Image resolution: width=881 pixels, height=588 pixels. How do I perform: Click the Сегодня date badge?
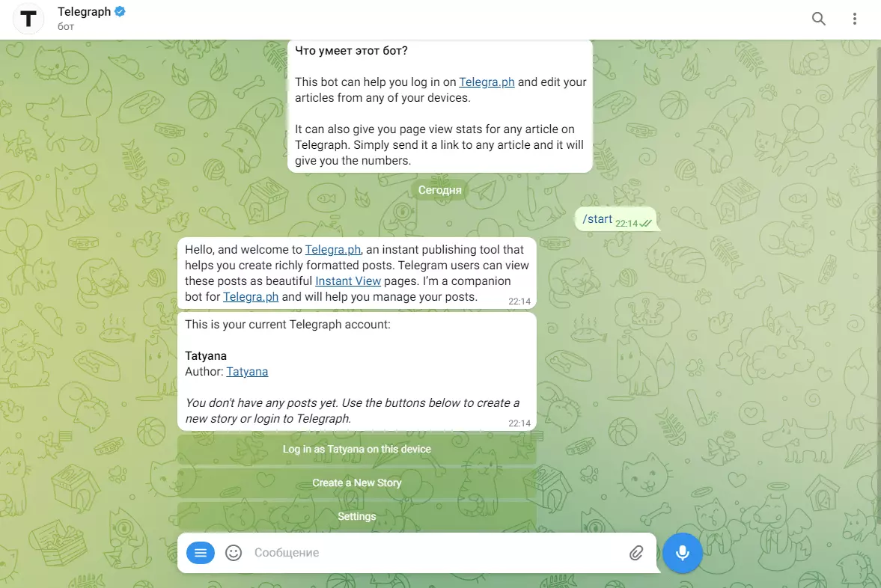pos(440,190)
